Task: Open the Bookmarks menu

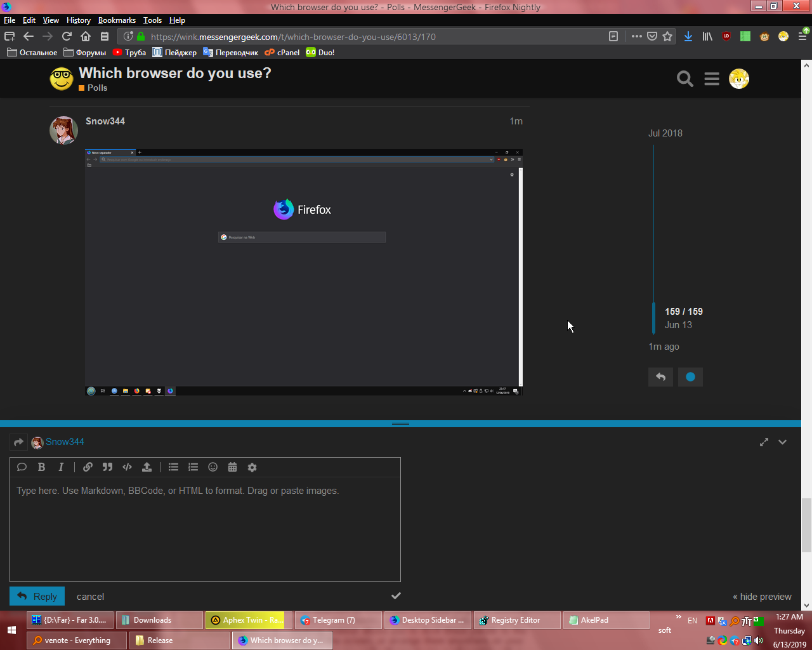Action: tap(117, 20)
